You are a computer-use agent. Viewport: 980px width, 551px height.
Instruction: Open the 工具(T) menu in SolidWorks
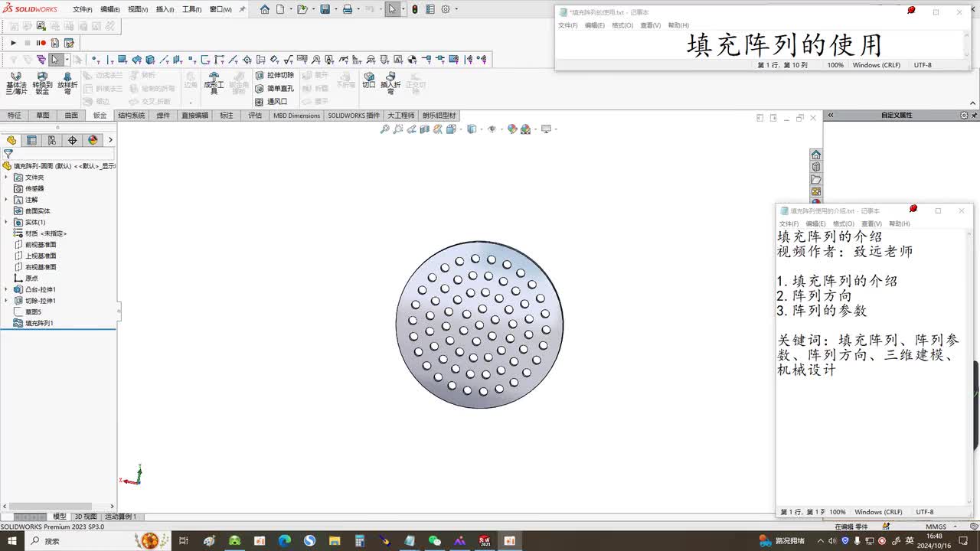[x=191, y=9]
